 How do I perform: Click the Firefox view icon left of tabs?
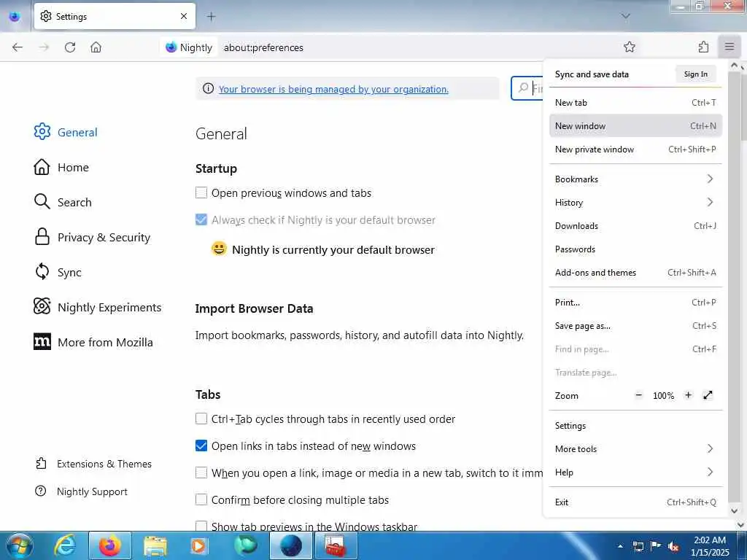pos(15,17)
